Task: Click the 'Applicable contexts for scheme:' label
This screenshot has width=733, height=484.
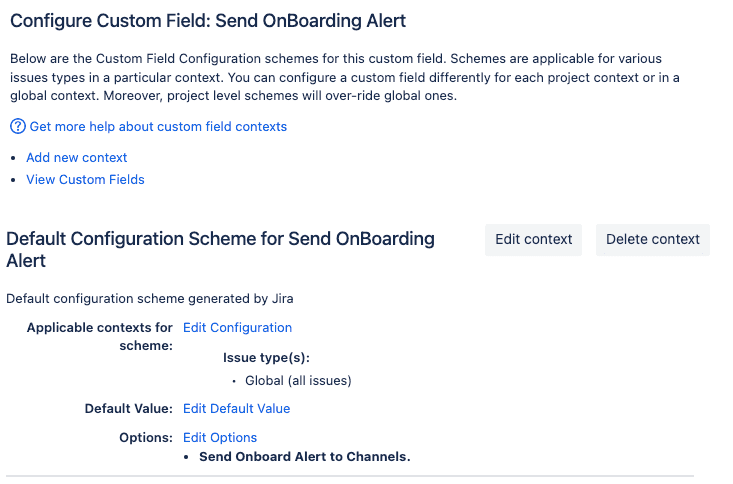Action: [x=100, y=336]
